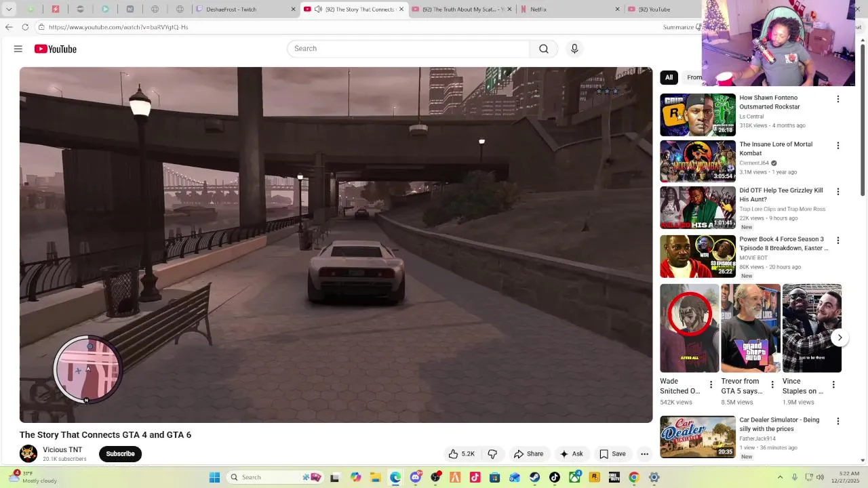
Task: Open Settings gear from taskbar
Action: click(x=654, y=477)
